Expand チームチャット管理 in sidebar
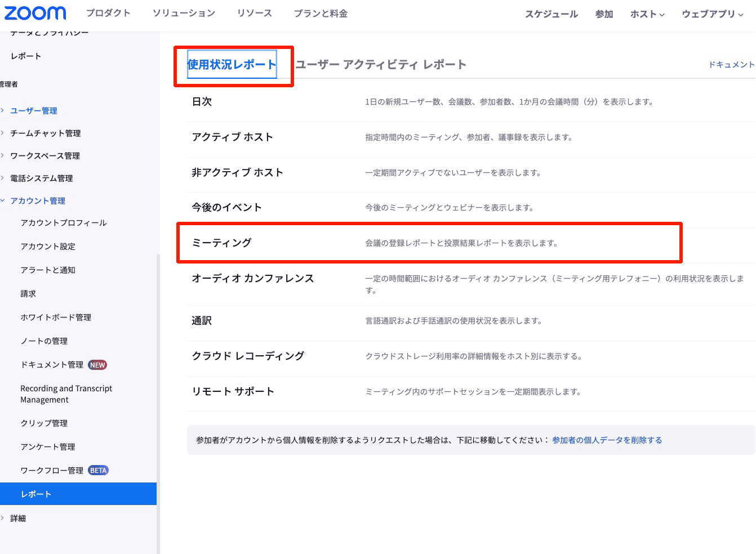This screenshot has height=554, width=756. coord(45,133)
